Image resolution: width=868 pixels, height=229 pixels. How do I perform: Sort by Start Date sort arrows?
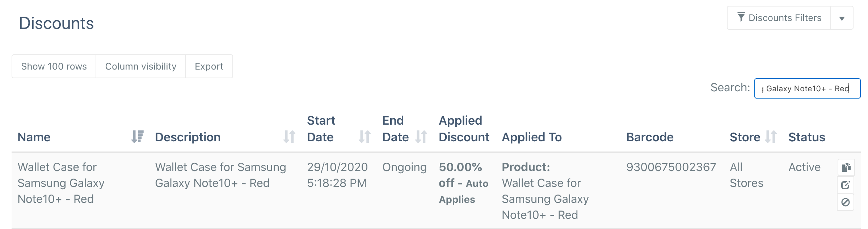point(365,137)
